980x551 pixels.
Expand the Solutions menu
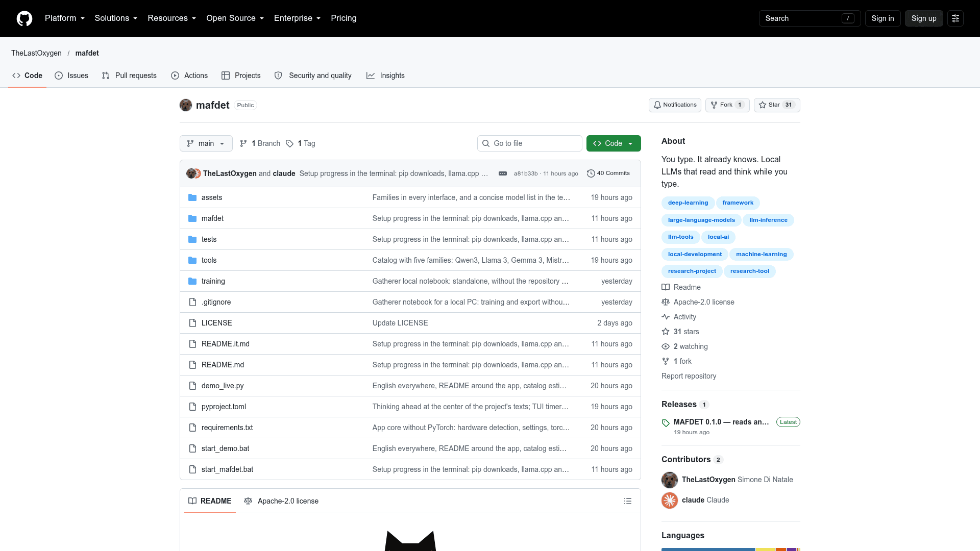[x=116, y=18]
